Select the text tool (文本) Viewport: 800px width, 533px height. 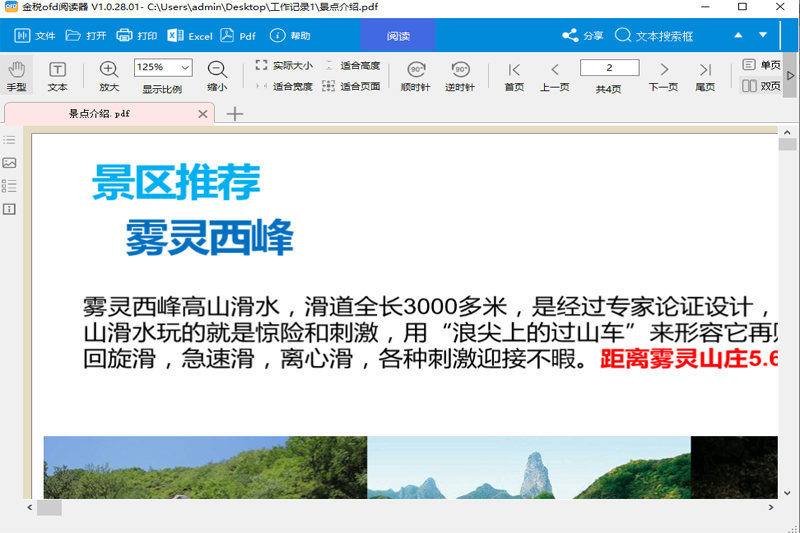click(x=58, y=75)
